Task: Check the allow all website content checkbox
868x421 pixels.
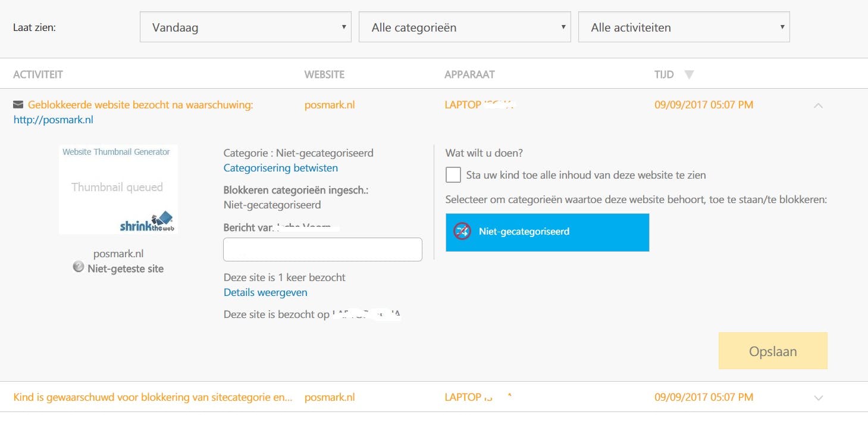Action: pos(453,175)
